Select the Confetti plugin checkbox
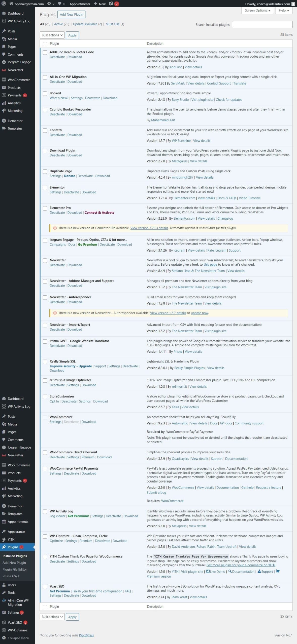The image size is (297, 644). (45, 131)
